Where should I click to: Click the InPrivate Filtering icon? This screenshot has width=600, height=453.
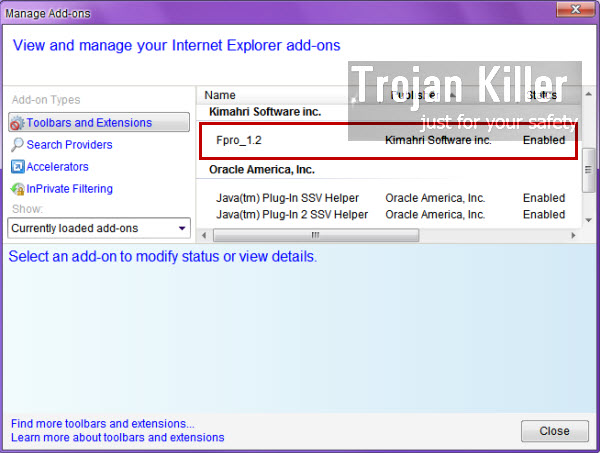17,189
